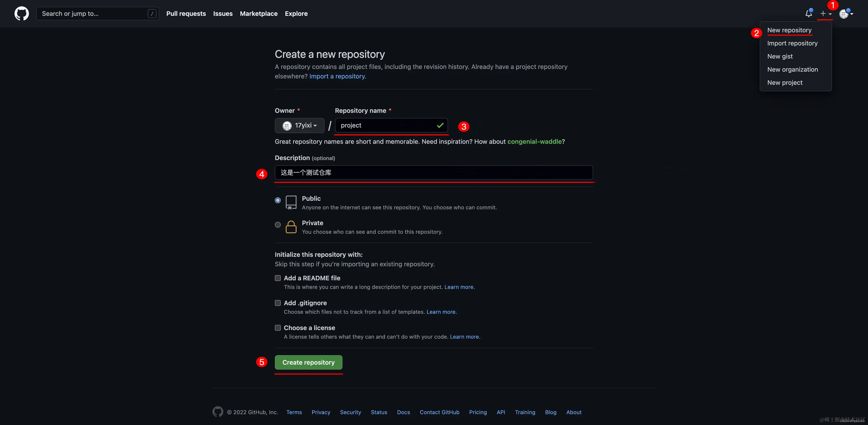Use the congenial-waddle name suggestion
868x425 pixels.
pyautogui.click(x=534, y=141)
